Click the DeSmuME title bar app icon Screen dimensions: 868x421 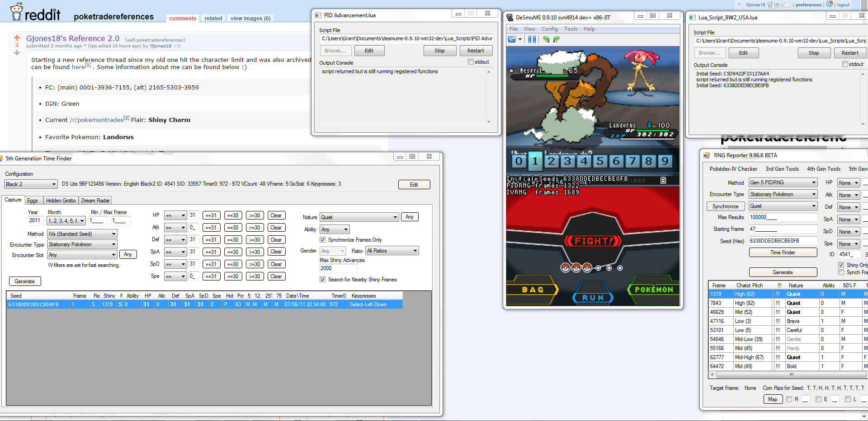(x=509, y=18)
